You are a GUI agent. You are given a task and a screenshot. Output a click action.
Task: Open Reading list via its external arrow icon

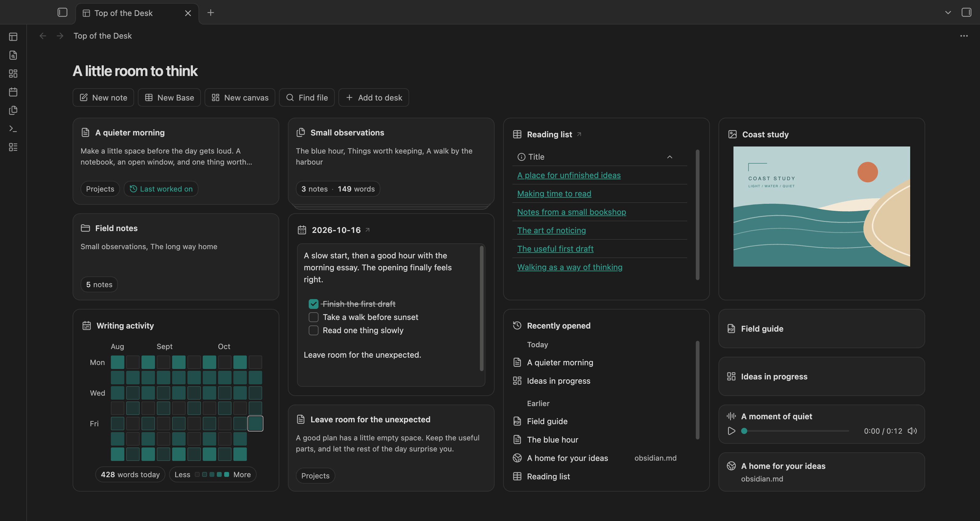point(579,134)
